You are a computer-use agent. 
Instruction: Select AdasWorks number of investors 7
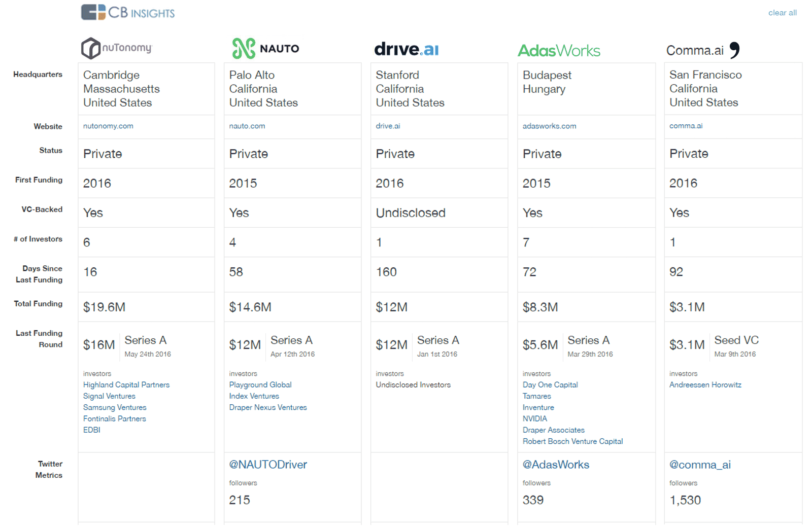(526, 242)
